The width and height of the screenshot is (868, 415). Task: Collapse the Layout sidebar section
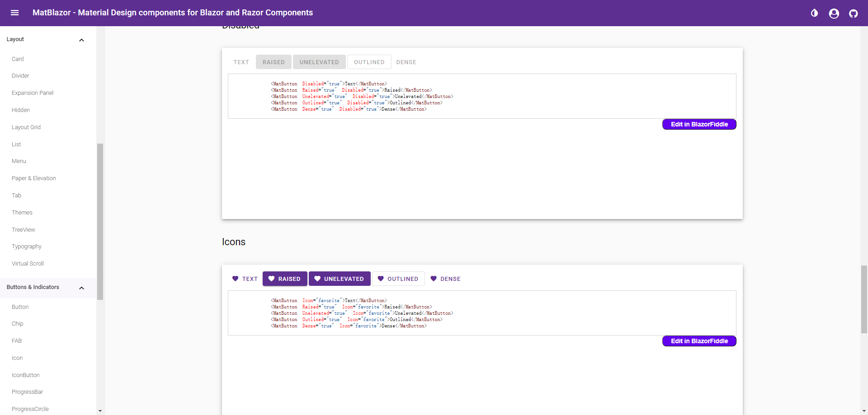(81, 40)
